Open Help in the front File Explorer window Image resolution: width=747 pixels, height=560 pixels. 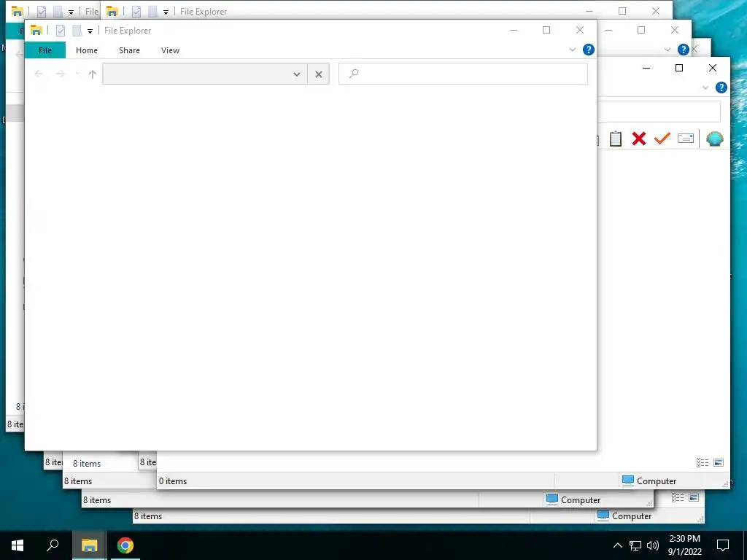(589, 50)
